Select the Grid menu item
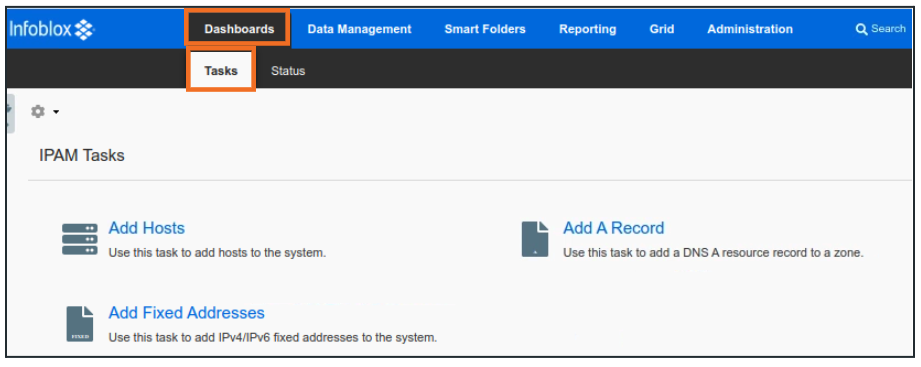This screenshot has width=921, height=367. (661, 29)
